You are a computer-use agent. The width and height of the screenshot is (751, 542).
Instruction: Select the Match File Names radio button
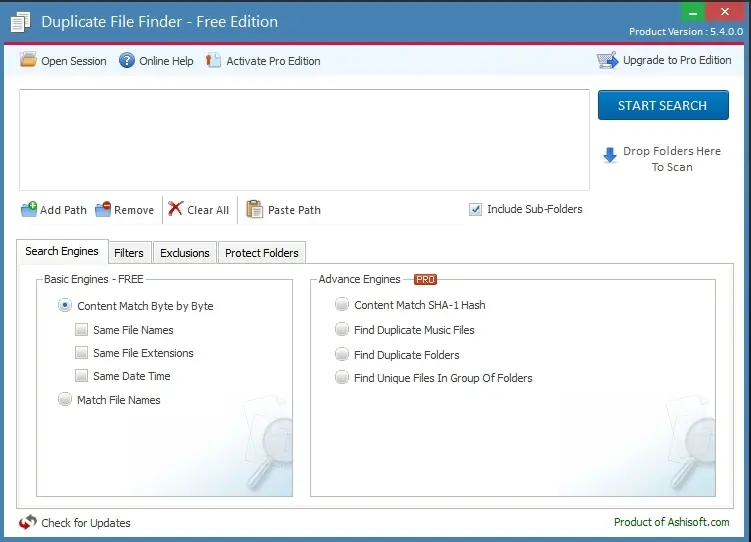65,399
